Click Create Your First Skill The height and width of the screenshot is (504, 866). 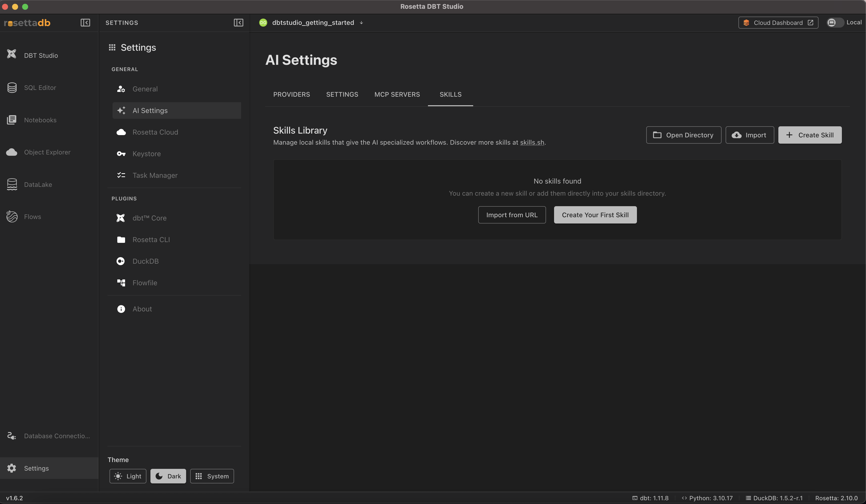pyautogui.click(x=595, y=215)
